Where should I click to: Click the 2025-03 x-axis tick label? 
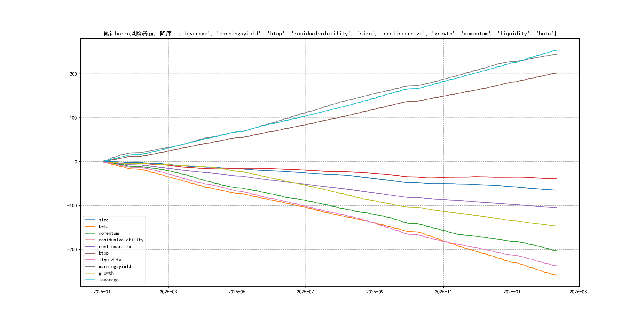pos(168,292)
